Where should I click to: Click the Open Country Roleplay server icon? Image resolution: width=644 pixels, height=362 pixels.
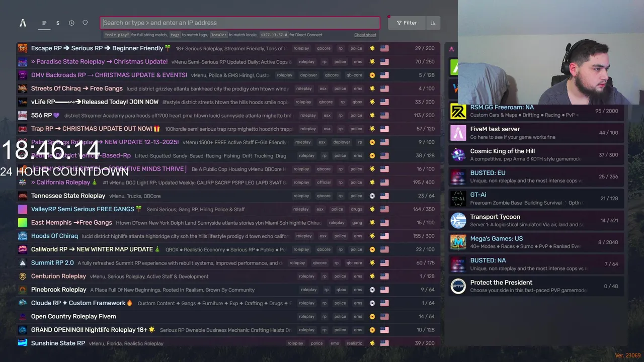click(x=23, y=316)
